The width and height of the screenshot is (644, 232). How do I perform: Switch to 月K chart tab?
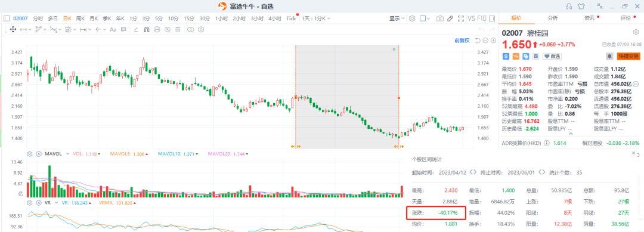(94, 18)
